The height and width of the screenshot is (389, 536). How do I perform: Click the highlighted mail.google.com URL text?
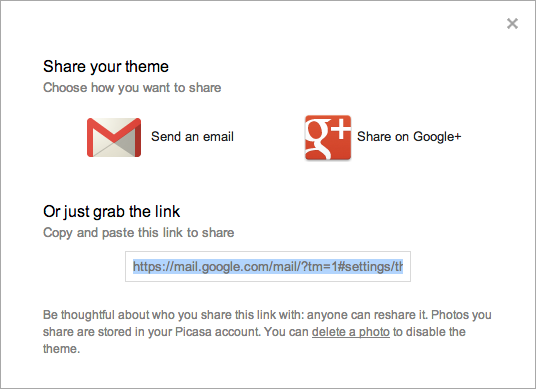point(268,266)
